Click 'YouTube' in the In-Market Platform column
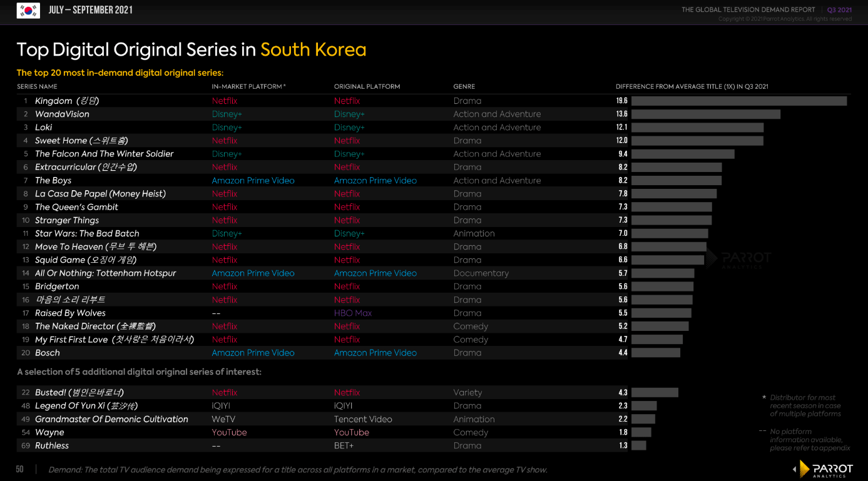This screenshot has width=868, height=481. tap(229, 432)
